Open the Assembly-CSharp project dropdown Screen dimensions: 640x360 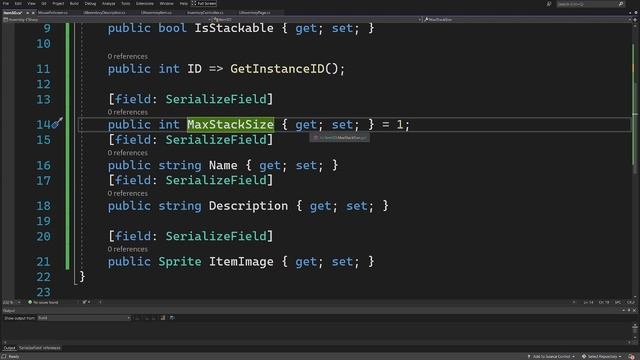point(107,20)
